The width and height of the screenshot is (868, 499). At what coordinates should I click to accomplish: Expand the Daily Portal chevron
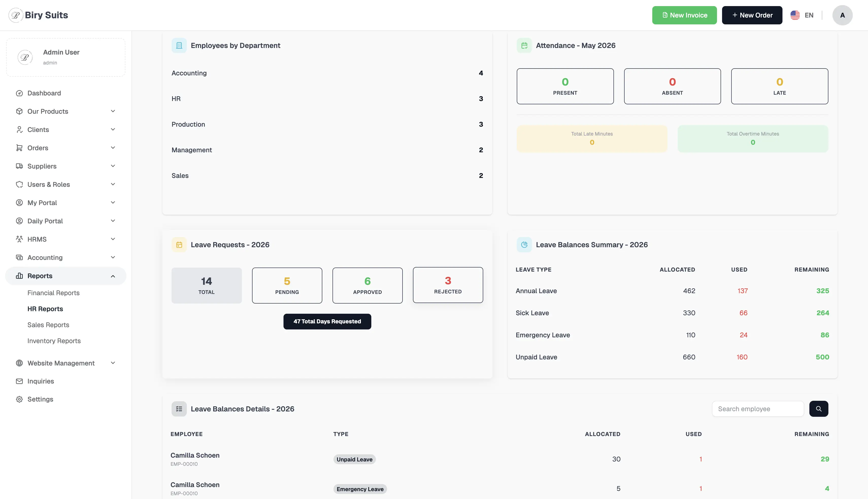pos(113,221)
